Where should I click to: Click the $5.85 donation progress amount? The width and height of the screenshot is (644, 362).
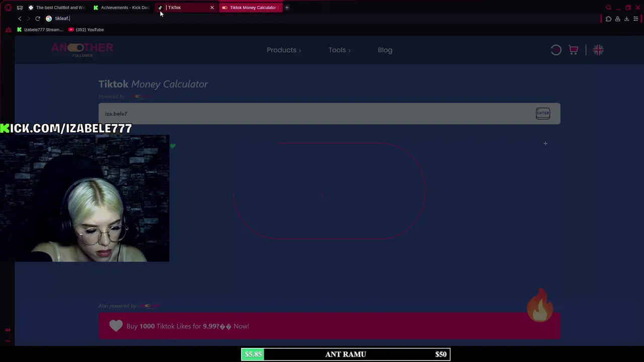pyautogui.click(x=253, y=354)
